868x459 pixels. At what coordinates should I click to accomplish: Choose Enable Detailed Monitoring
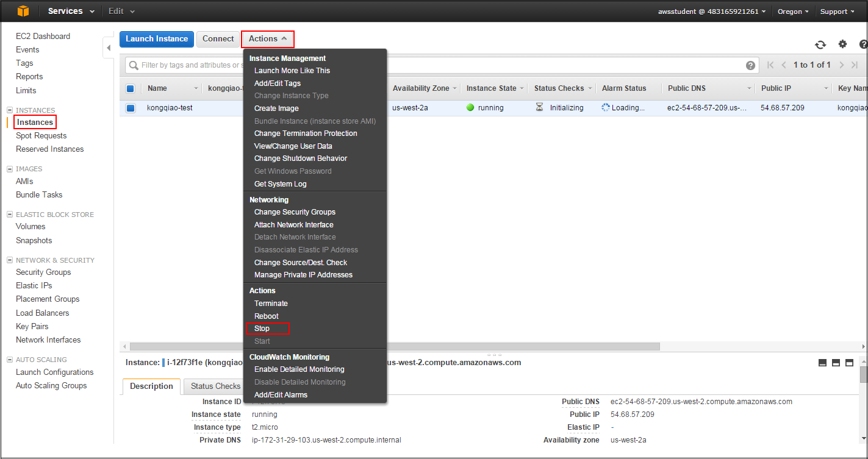point(299,369)
